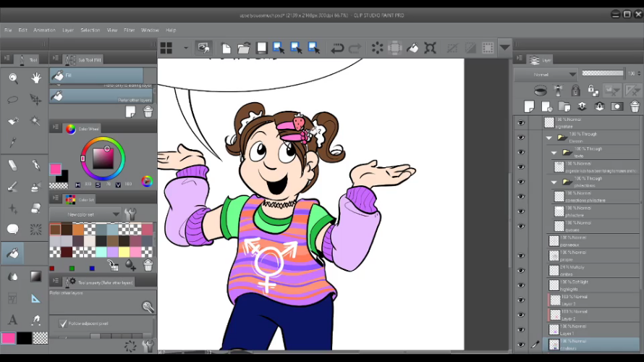
Task: Toggle Set as reference layer lighthouse icon
Action: 558,90
